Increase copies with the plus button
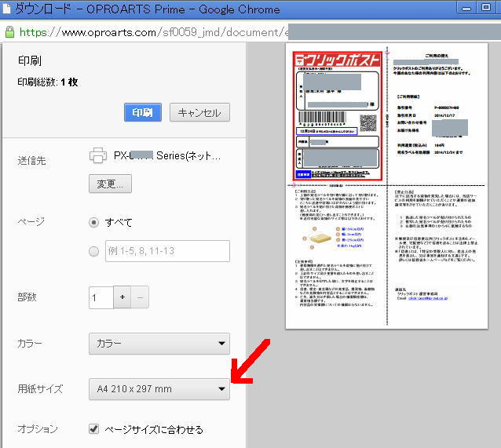 click(123, 297)
